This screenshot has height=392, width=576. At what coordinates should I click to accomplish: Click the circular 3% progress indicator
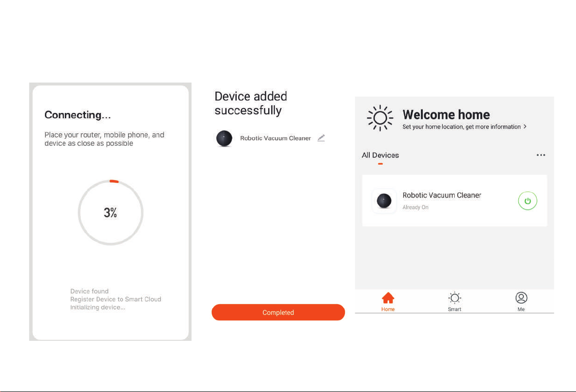click(111, 212)
